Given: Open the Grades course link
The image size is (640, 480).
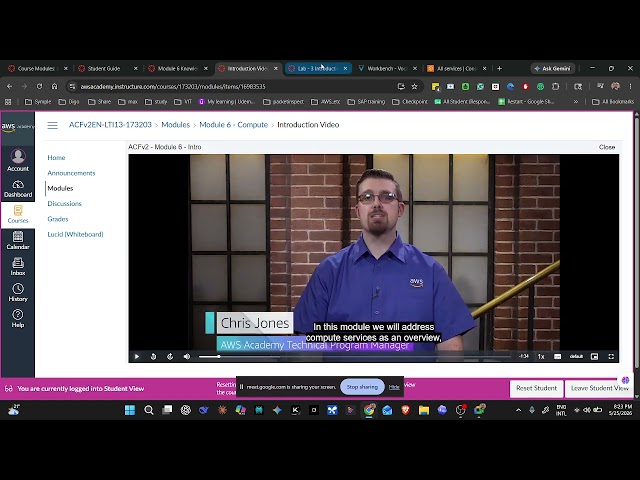Looking at the screenshot, I should point(58,219).
